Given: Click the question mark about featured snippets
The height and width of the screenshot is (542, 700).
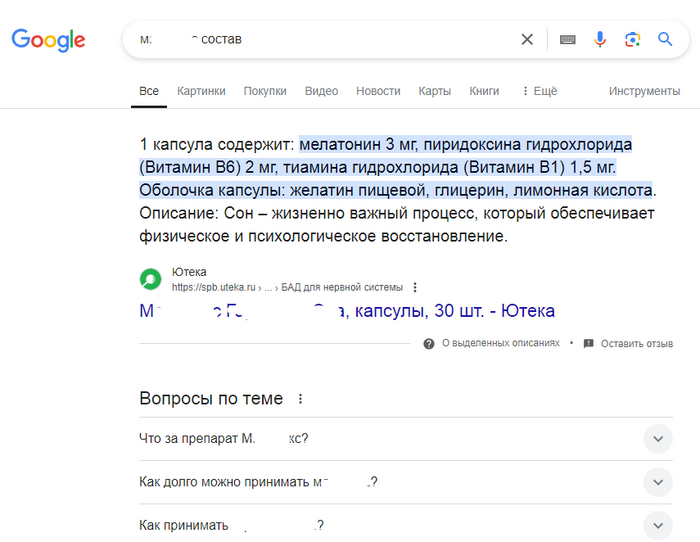Looking at the screenshot, I should 429,343.
